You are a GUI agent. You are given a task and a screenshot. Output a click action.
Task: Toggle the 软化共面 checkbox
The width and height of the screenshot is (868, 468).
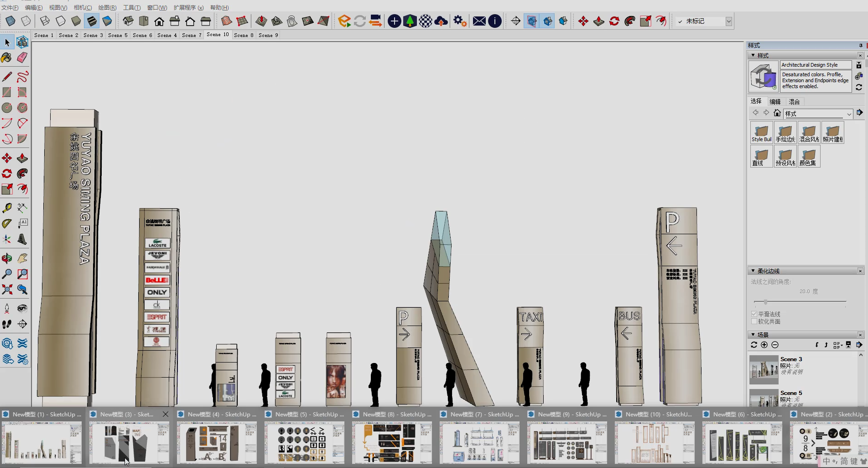tap(754, 321)
